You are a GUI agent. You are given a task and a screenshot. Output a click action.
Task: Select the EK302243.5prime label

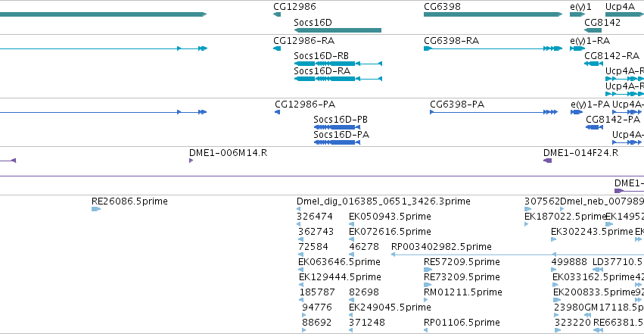pyautogui.click(x=592, y=232)
